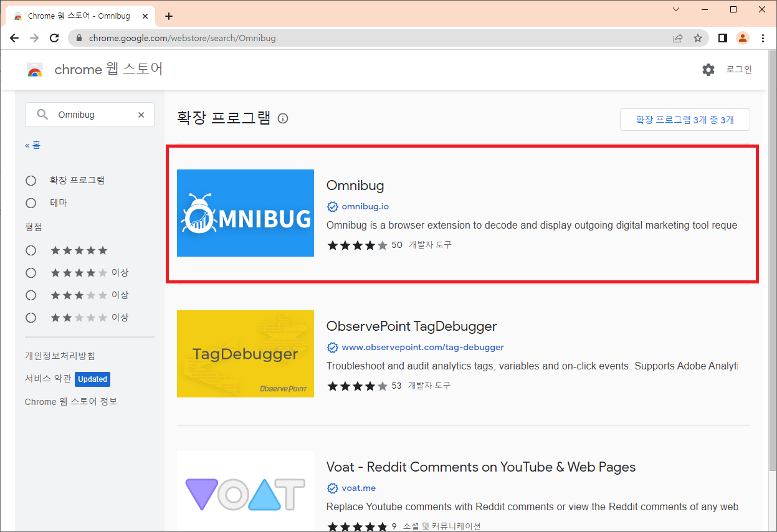The image size is (777, 532).
Task: Clear the Omnibug search text
Action: coord(141,115)
